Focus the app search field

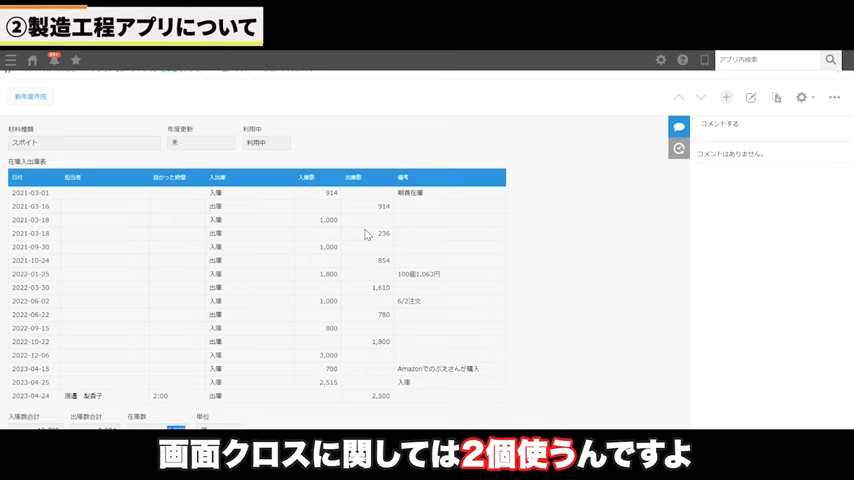(767, 60)
